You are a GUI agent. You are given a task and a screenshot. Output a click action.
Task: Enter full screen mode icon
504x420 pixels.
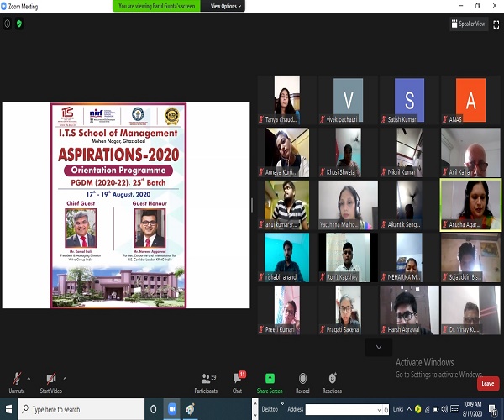click(x=496, y=24)
